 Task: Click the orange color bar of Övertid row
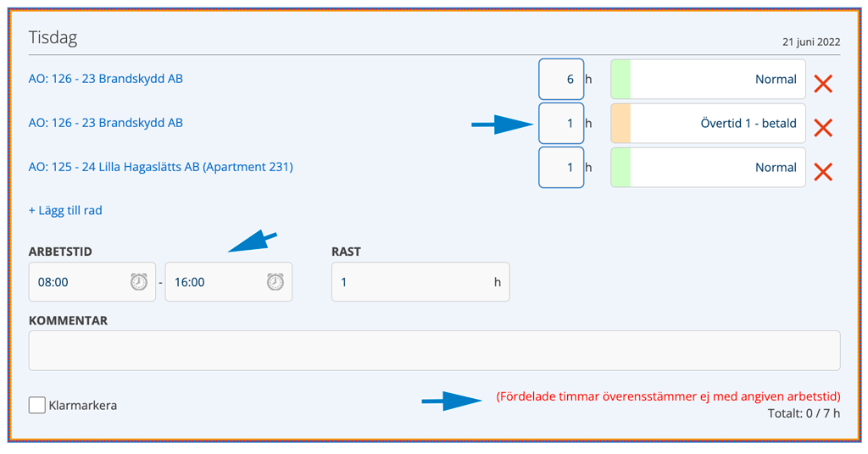pos(620,124)
